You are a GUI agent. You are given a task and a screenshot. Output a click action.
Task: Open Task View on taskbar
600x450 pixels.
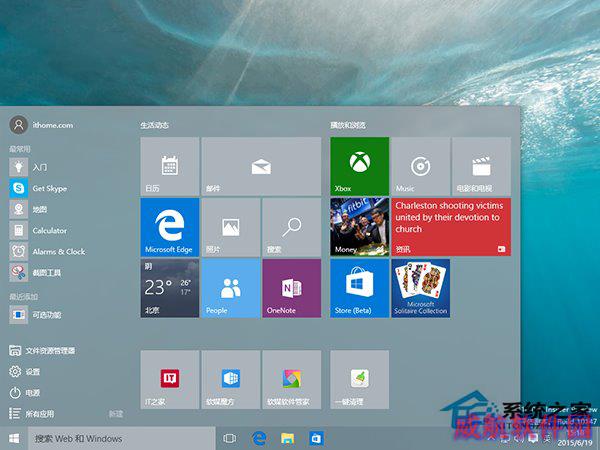230,439
